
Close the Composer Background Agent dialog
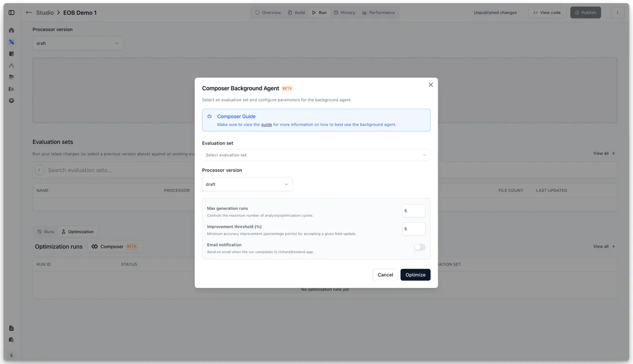coord(431,85)
